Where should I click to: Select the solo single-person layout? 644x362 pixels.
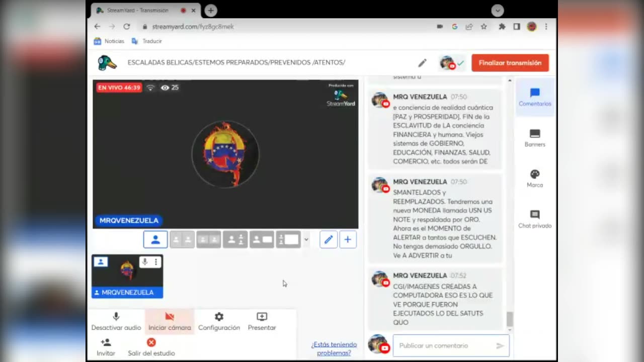click(155, 240)
